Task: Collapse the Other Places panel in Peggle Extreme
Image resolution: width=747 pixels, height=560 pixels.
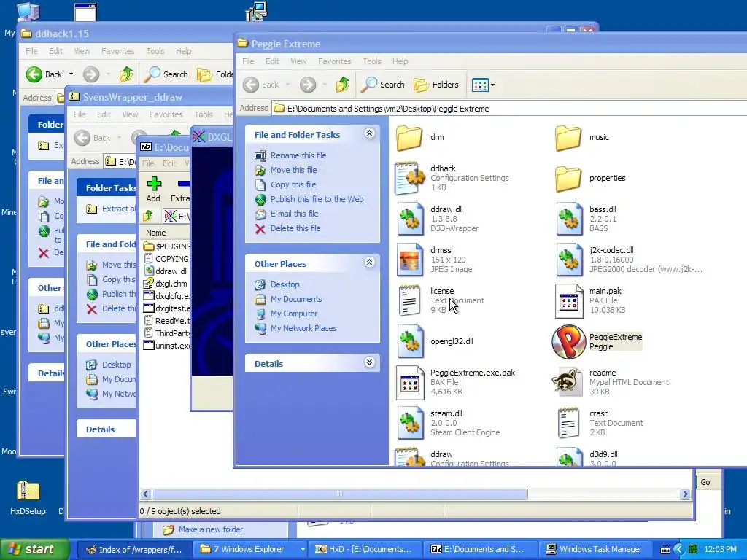Action: coord(369,262)
